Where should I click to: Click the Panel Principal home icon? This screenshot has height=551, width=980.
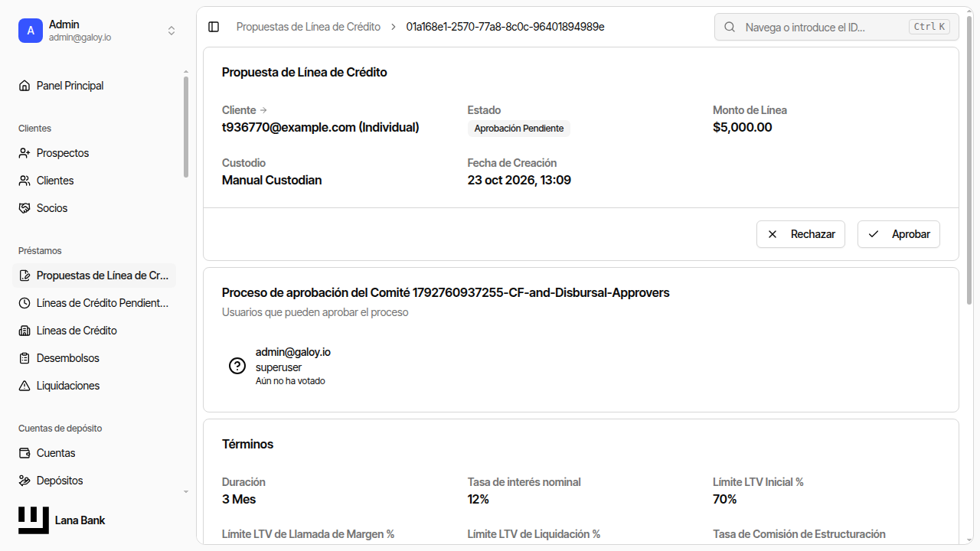(x=24, y=86)
